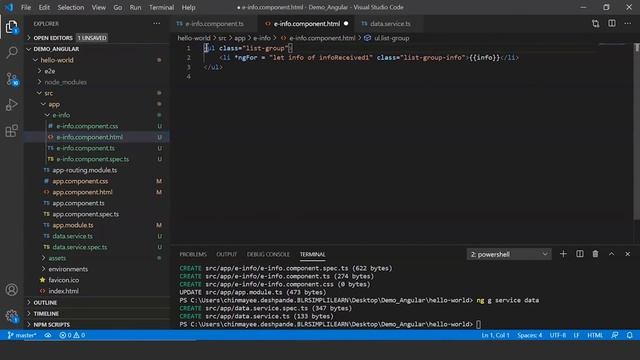The width and height of the screenshot is (640, 360).
Task: Click the Open Changes compare icon
Action: (x=596, y=24)
